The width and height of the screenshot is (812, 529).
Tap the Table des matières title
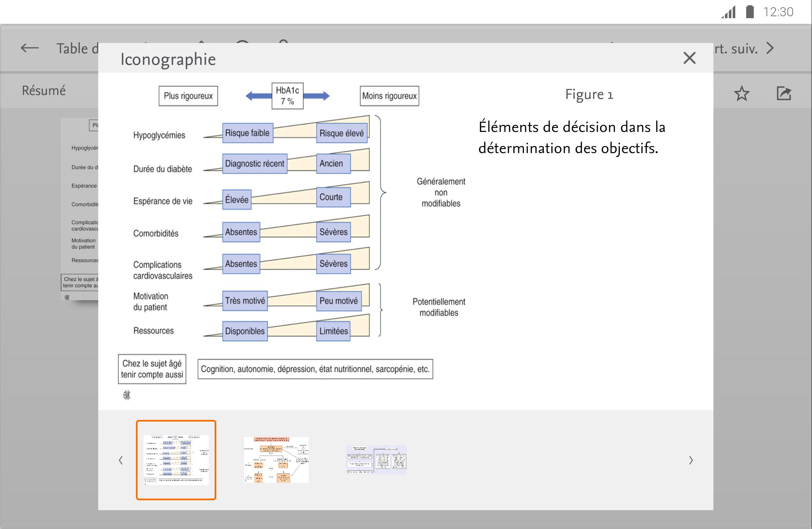[77, 48]
